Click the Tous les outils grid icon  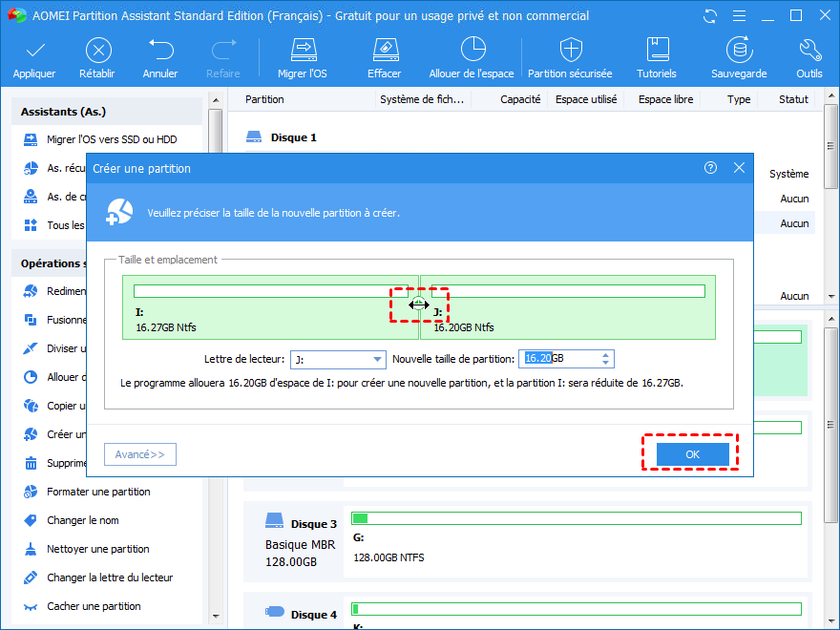[31, 225]
